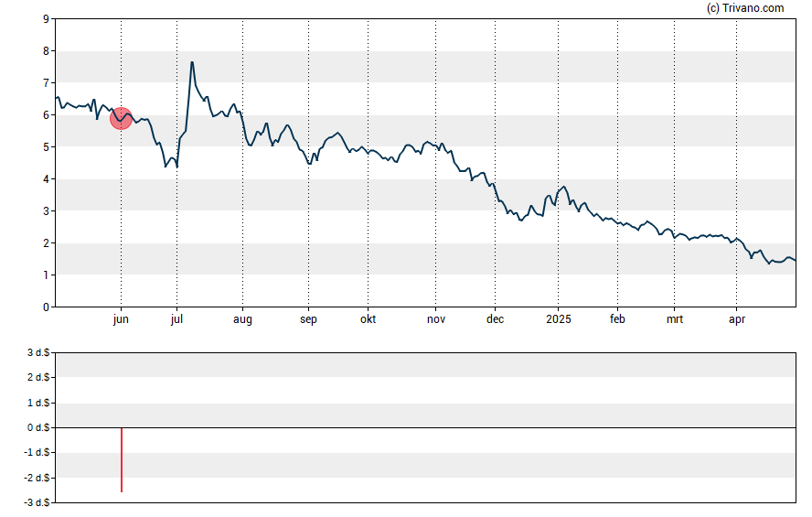Click the price-axis label '5'
The height and width of the screenshot is (517, 812).
(47, 147)
